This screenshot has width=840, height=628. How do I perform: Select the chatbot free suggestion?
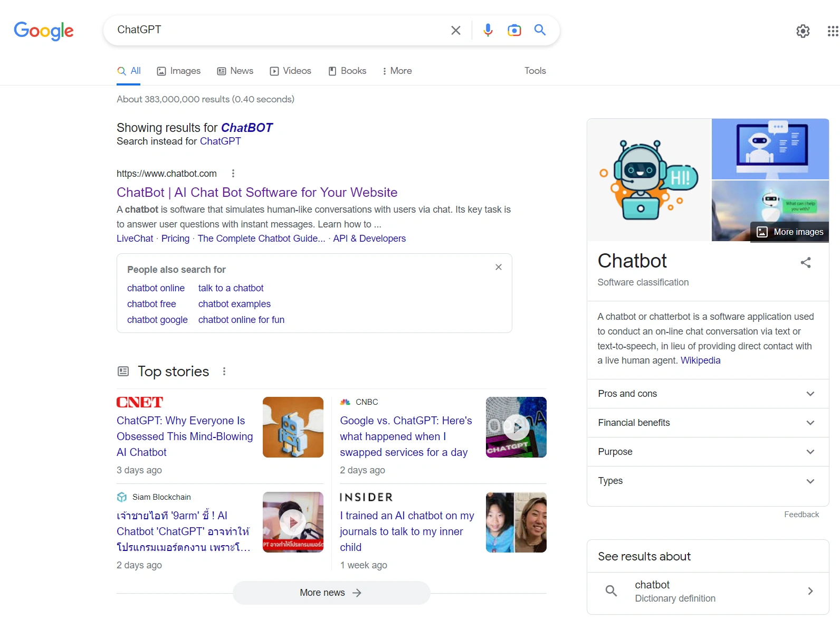coord(151,304)
